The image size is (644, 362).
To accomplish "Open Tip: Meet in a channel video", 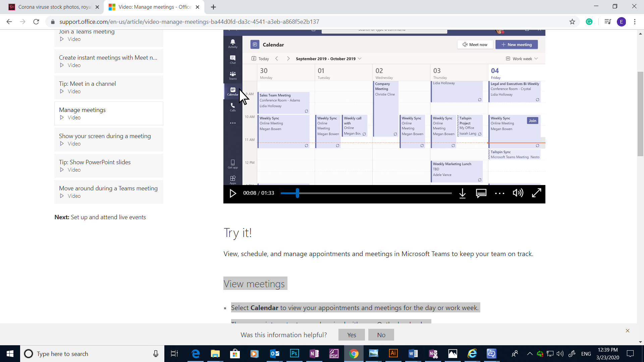I will coord(109,87).
